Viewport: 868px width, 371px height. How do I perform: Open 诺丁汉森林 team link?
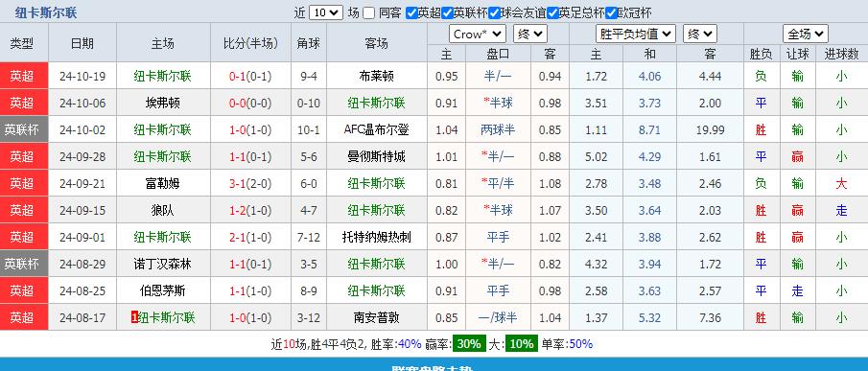point(163,265)
